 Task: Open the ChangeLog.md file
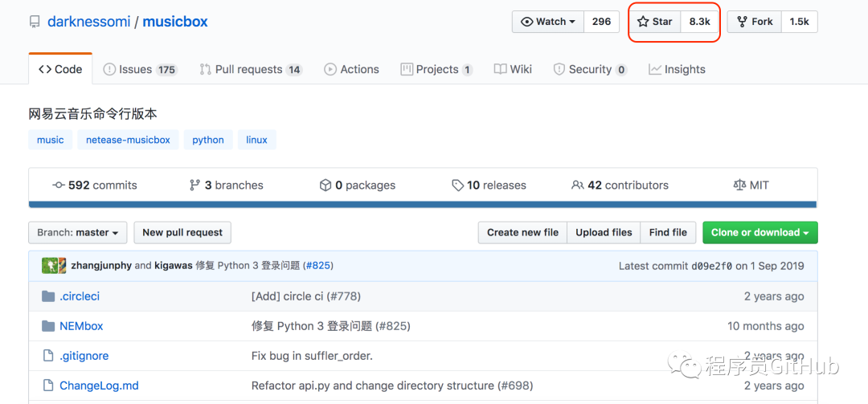click(x=99, y=386)
